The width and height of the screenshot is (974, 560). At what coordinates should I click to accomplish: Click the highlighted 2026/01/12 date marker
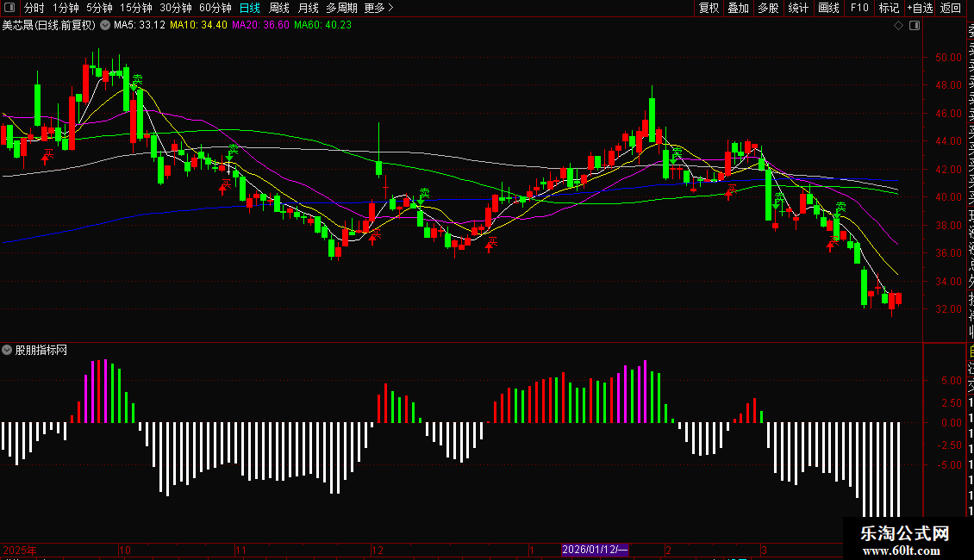click(x=595, y=550)
